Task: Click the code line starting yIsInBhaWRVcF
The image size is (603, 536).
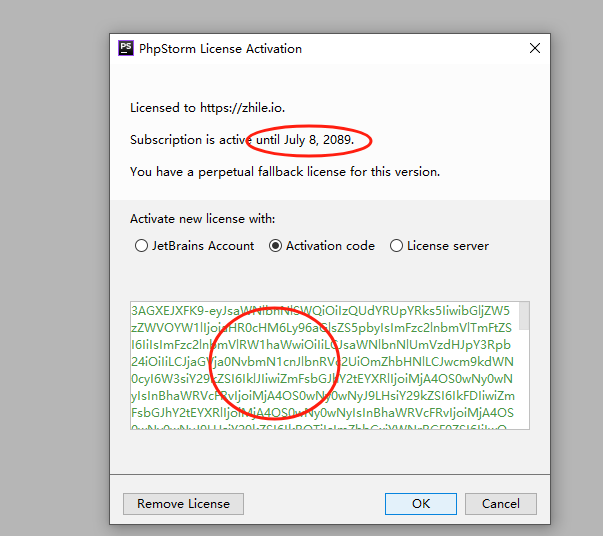Action: [323, 396]
